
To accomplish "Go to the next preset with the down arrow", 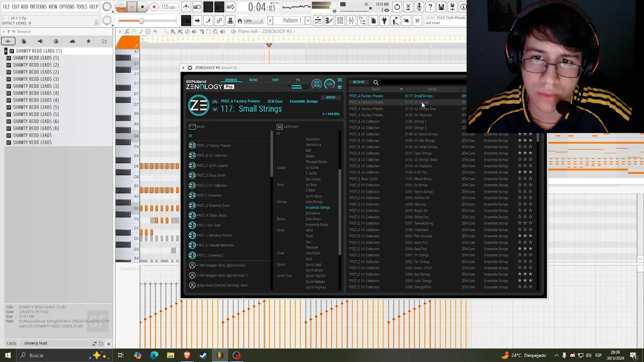I will pyautogui.click(x=215, y=109).
